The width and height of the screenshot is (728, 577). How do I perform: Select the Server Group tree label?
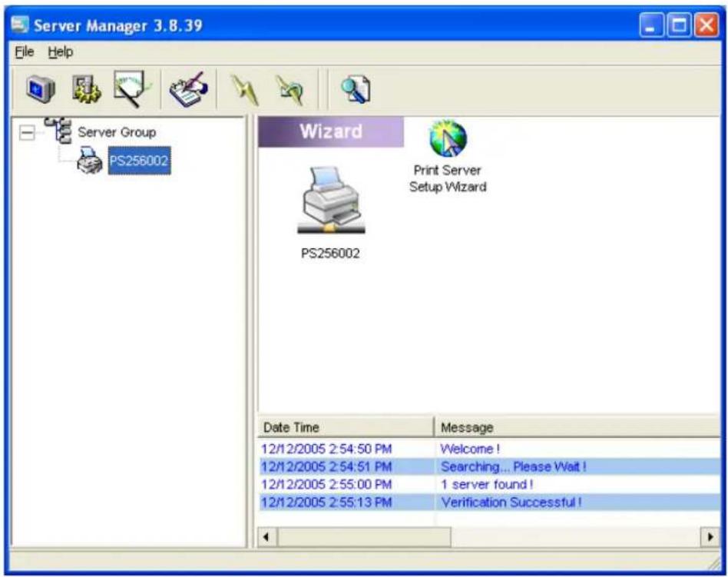[117, 132]
